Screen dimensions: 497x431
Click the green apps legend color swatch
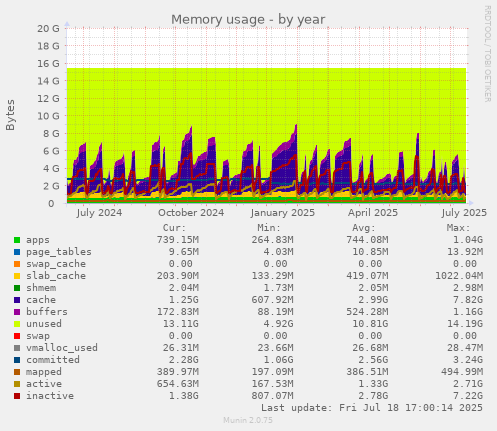coord(17,240)
